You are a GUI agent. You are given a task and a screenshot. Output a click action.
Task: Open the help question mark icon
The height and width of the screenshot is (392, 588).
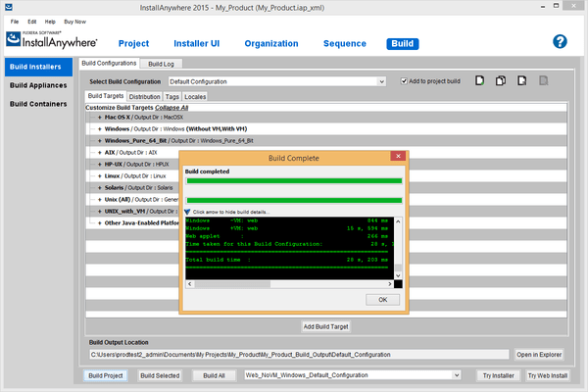[x=560, y=41]
